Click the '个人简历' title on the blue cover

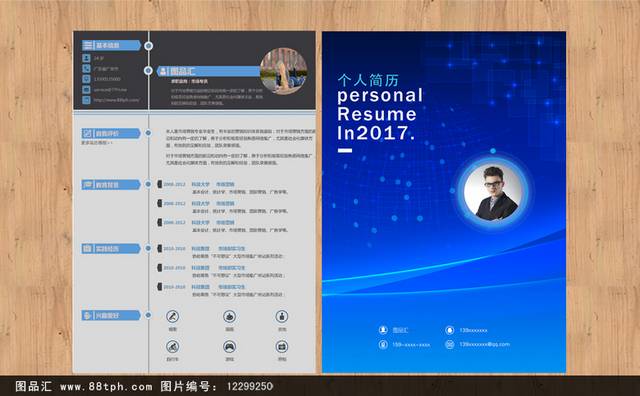(x=368, y=80)
